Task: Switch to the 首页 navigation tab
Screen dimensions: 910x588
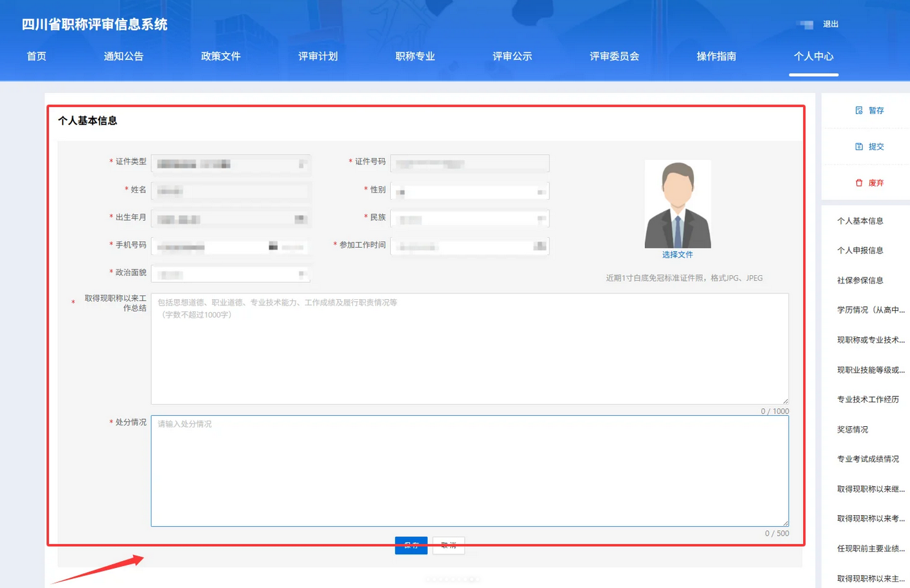Action: pyautogui.click(x=35, y=56)
